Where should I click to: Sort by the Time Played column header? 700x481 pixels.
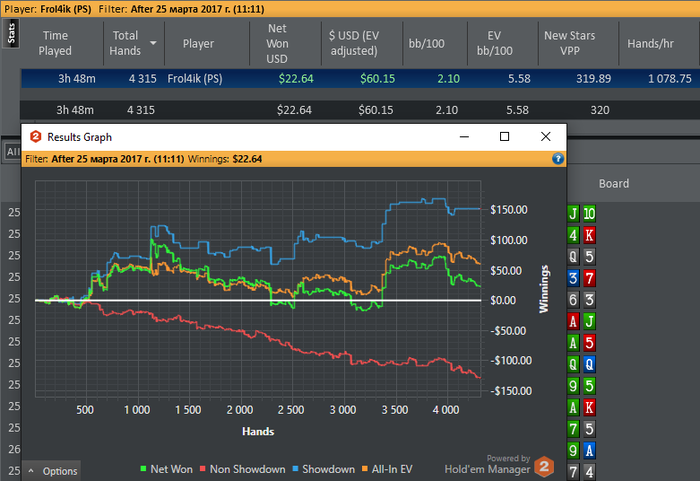click(55, 43)
